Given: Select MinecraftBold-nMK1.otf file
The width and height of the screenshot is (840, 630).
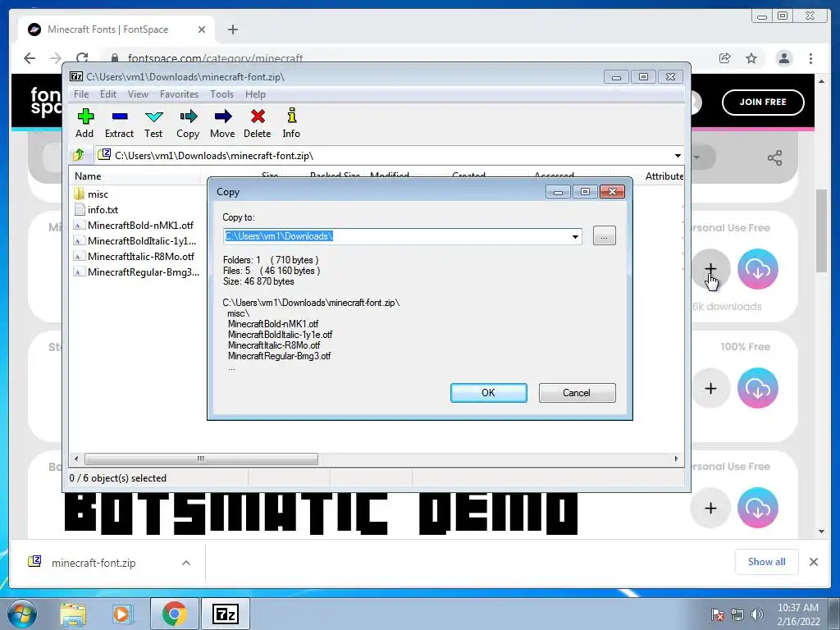Looking at the screenshot, I should point(134,225).
